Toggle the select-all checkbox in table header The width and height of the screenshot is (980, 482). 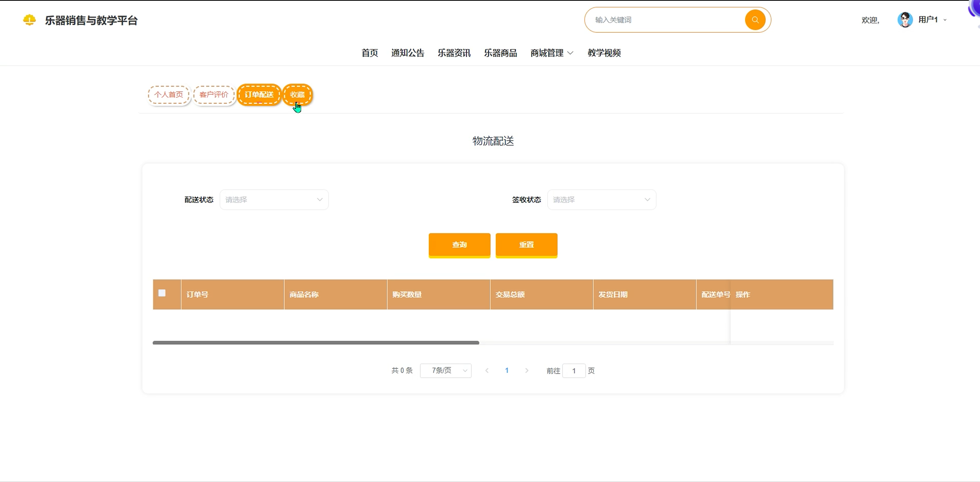pos(162,293)
